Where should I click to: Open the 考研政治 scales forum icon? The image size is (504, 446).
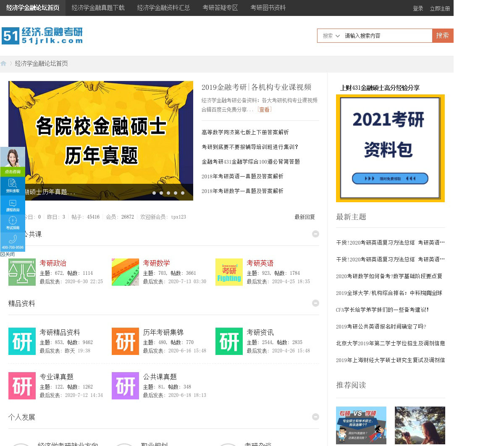pos(22,272)
